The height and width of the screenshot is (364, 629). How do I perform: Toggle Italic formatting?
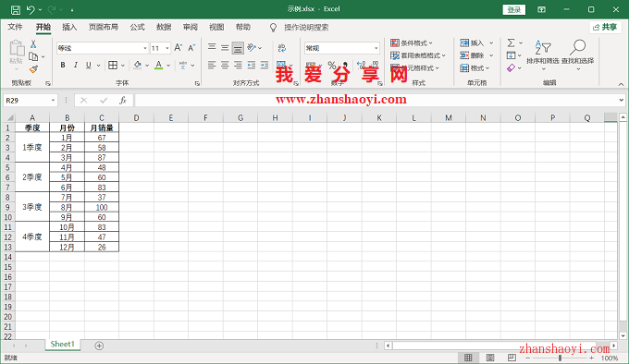[x=76, y=65]
